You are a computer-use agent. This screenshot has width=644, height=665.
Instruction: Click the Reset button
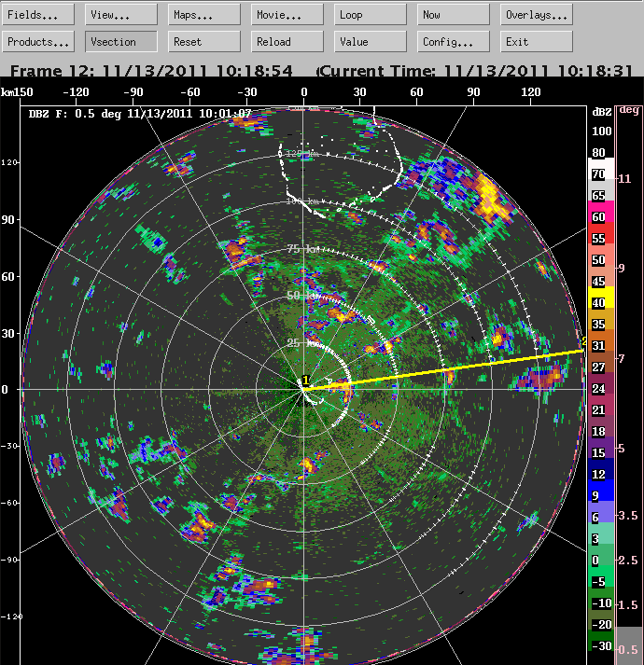(204, 42)
